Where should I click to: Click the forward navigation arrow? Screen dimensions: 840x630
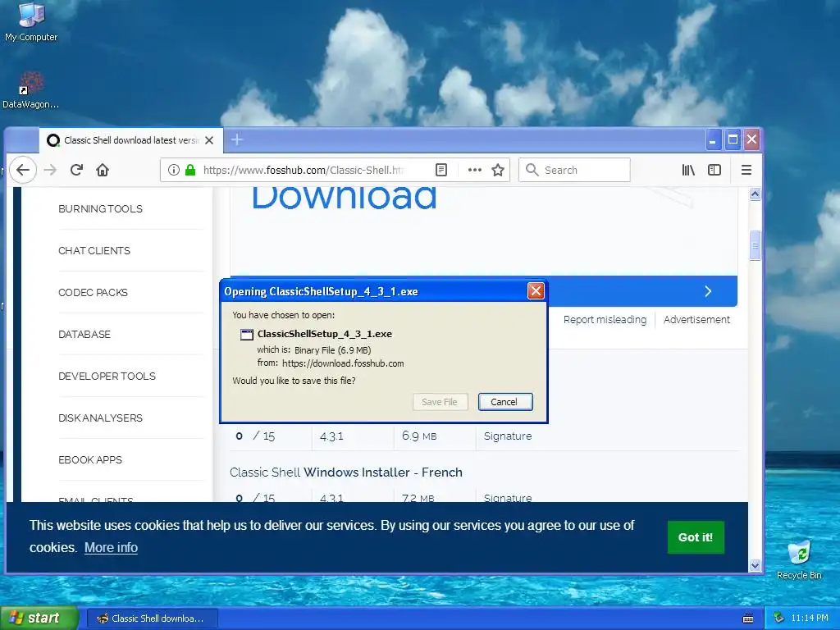point(50,170)
